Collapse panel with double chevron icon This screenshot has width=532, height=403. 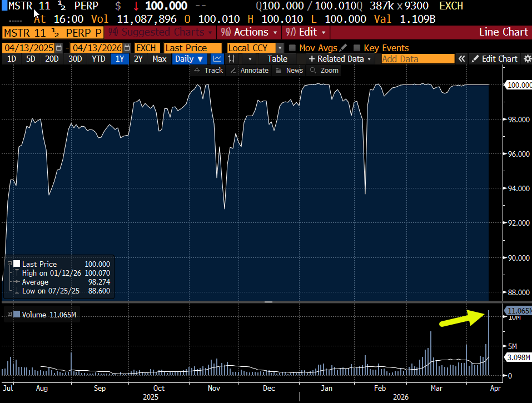pyautogui.click(x=461, y=59)
